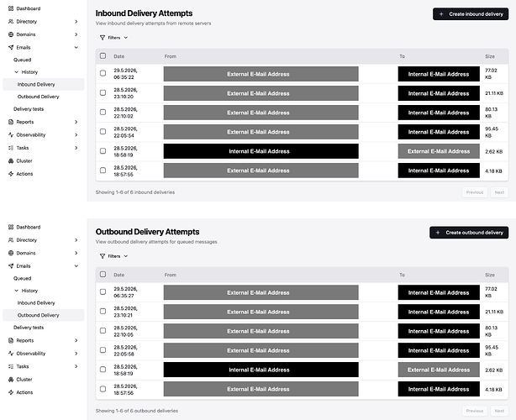This screenshot has height=420, width=516.
Task: Expand Observability chevron in Outbound page sidebar
Action: pos(76,354)
